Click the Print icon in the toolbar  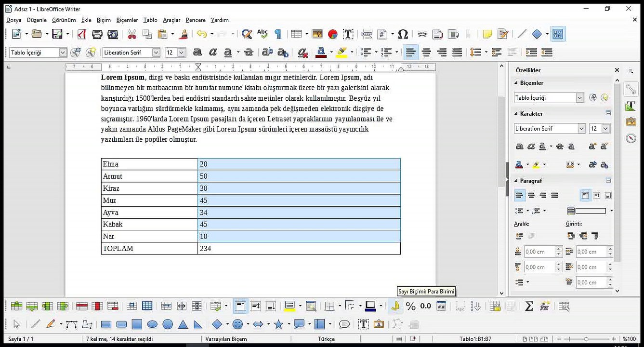[97, 34]
